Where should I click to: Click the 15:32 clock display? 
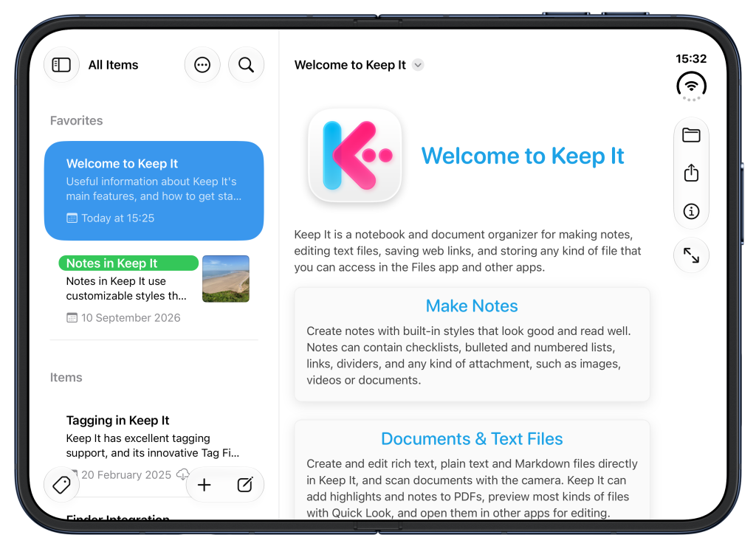(691, 59)
